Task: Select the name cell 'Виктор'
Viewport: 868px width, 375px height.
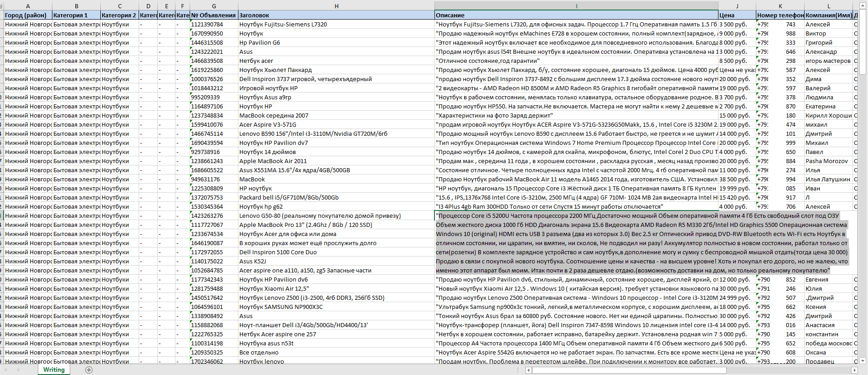Action: pyautogui.click(x=828, y=33)
